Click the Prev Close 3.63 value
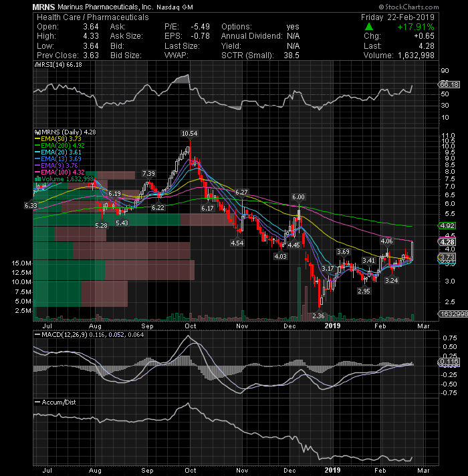Screen dimensions: 468x476 91,55
